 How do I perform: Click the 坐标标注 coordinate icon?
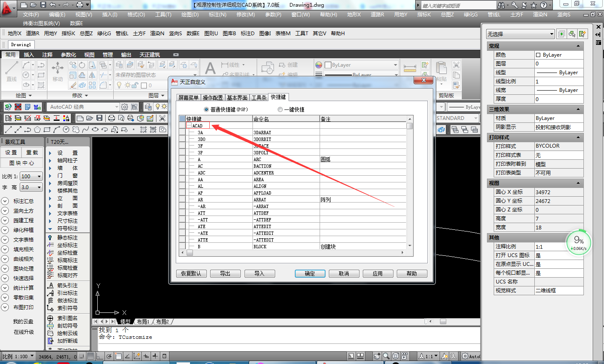(50, 245)
